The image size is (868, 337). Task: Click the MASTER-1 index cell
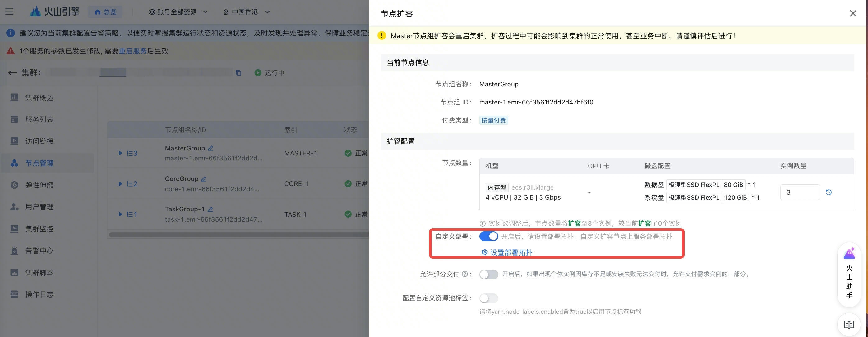(301, 153)
